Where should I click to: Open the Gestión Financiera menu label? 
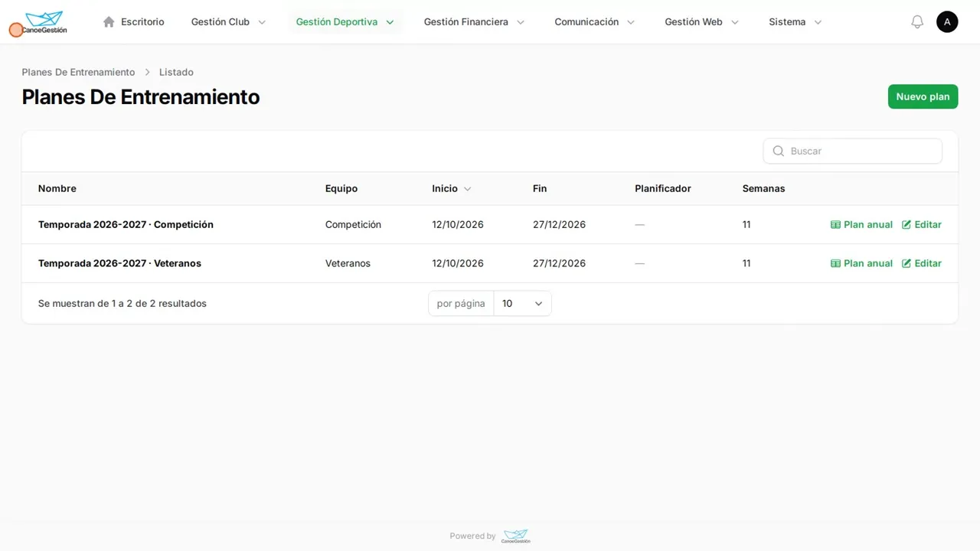point(466,22)
